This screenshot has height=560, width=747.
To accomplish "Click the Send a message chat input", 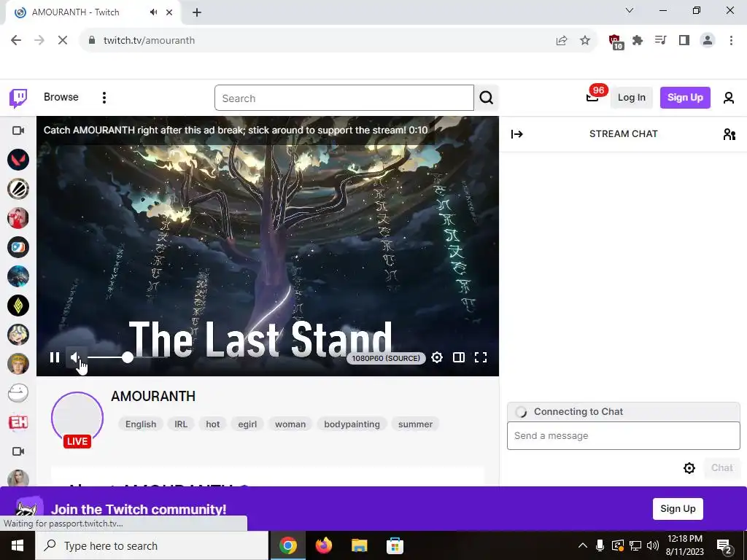I will click(624, 436).
